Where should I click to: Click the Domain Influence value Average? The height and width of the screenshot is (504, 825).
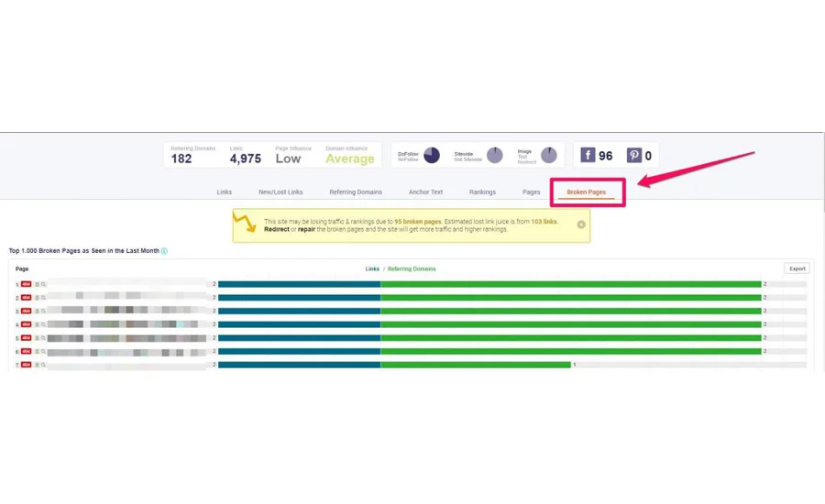pyautogui.click(x=350, y=159)
